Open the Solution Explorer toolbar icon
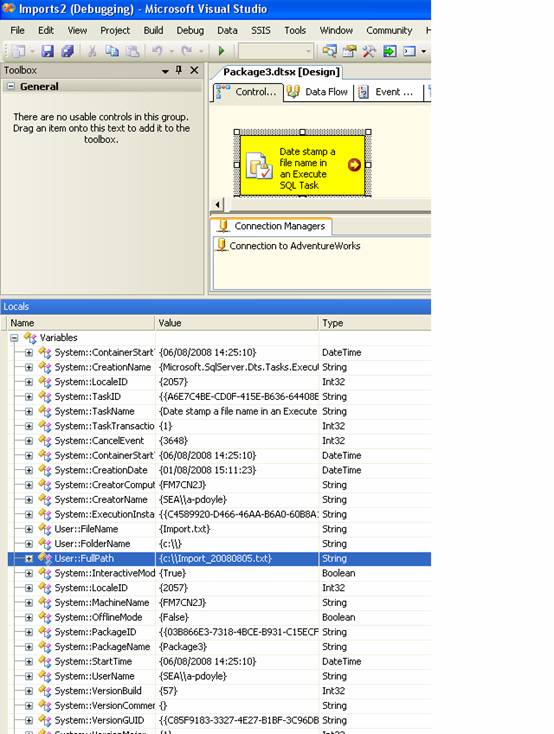 pos(329,51)
